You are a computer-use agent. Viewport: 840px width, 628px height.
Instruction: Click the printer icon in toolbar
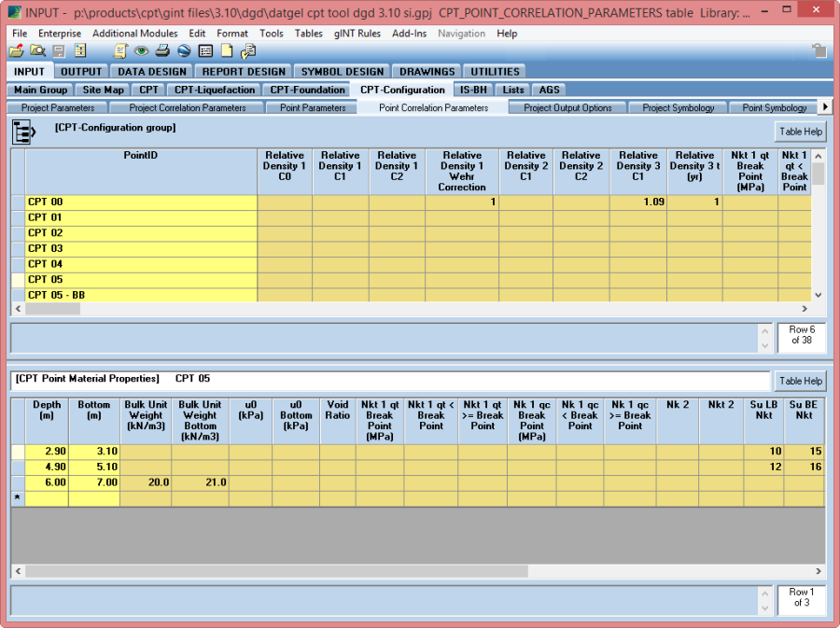coord(162,50)
